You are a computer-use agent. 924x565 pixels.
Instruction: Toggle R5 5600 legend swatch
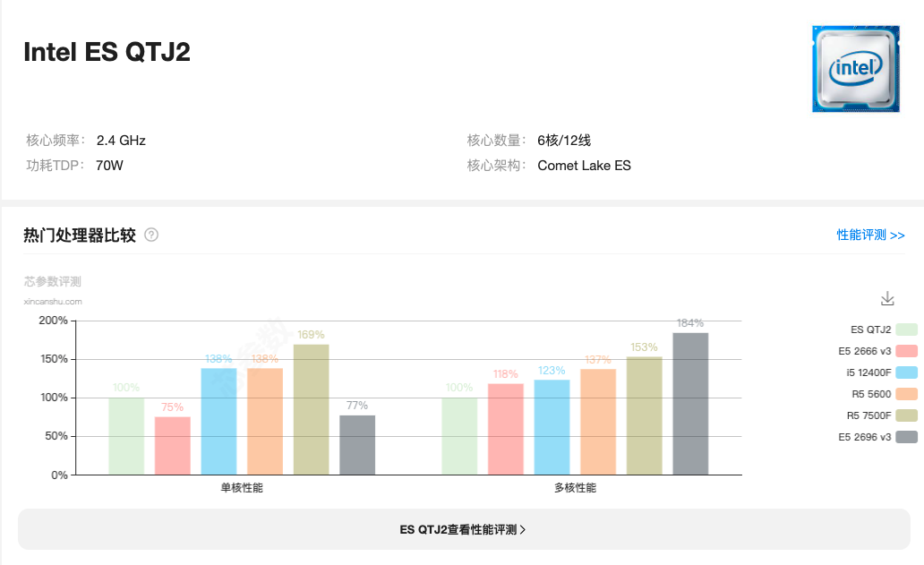[906, 394]
